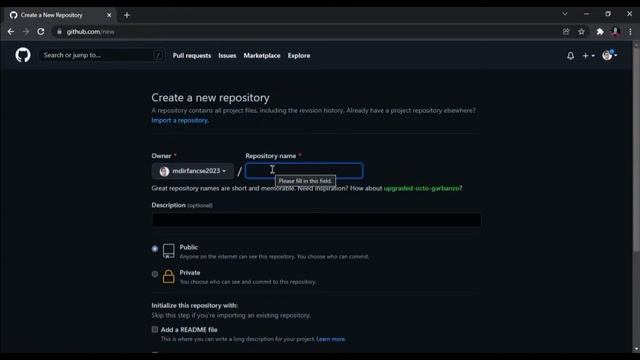Enable Add a README file
The width and height of the screenshot is (640, 360).
click(155, 329)
